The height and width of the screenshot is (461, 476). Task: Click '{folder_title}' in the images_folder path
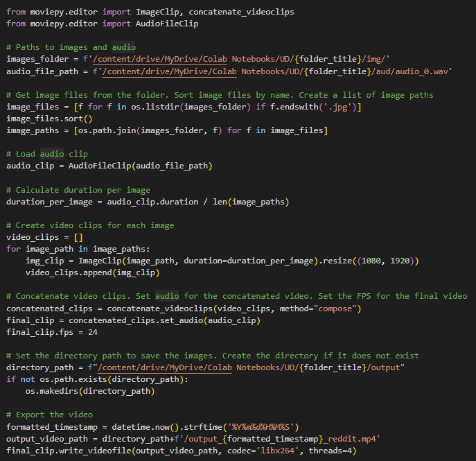(328, 59)
